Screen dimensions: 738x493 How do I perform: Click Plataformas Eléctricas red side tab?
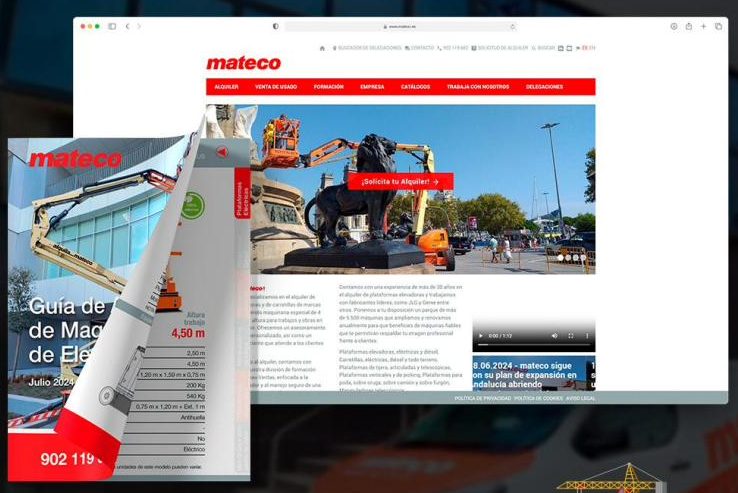click(x=242, y=194)
